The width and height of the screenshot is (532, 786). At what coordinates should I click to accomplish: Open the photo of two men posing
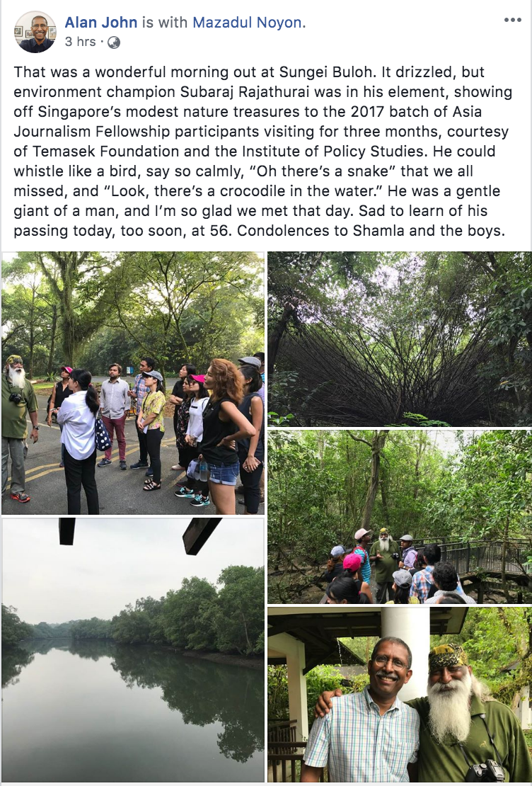(399, 695)
